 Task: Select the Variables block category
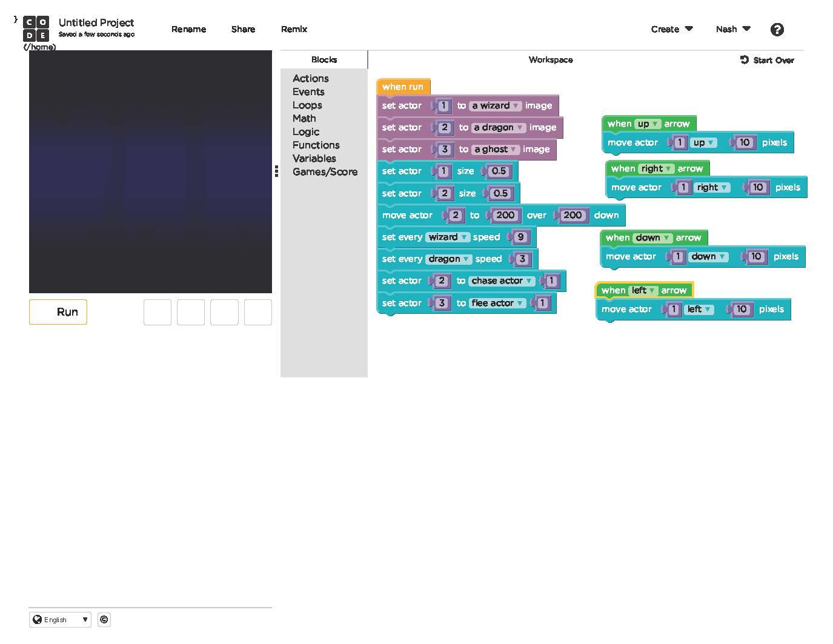314,158
